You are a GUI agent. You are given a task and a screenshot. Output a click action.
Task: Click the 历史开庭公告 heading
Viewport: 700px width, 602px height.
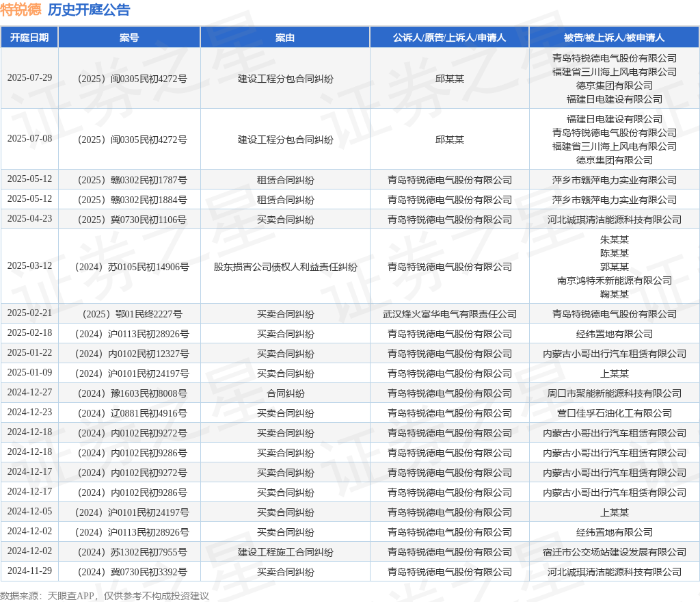[x=89, y=10]
